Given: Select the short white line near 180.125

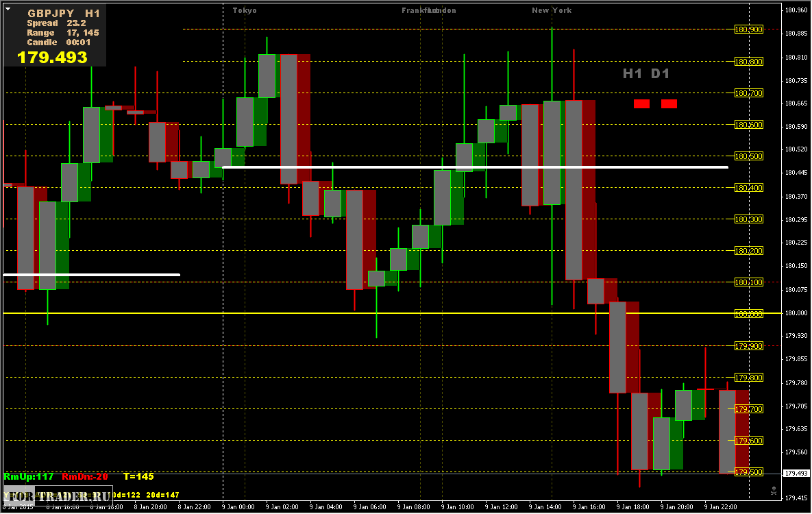Looking at the screenshot, I should [x=92, y=275].
